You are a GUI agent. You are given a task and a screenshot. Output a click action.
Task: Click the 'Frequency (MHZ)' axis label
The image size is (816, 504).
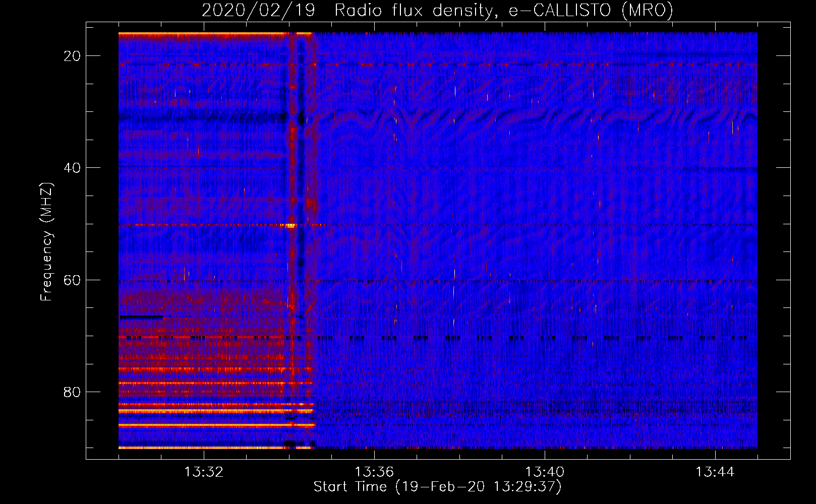(46, 242)
